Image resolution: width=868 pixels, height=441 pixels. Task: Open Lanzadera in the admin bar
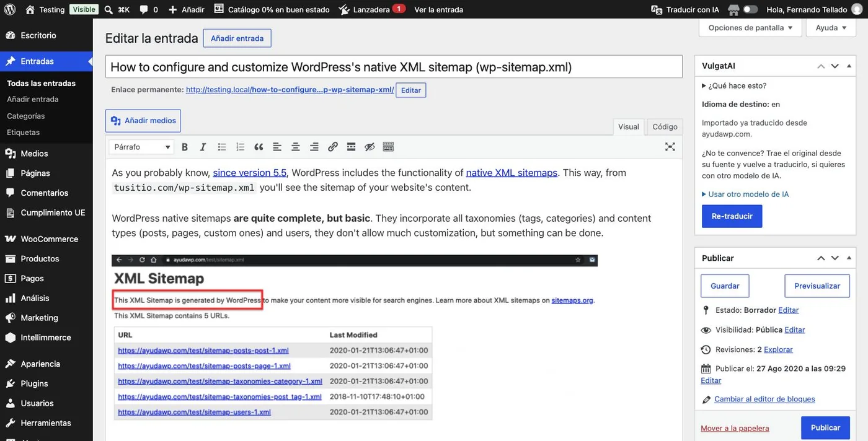pos(372,9)
